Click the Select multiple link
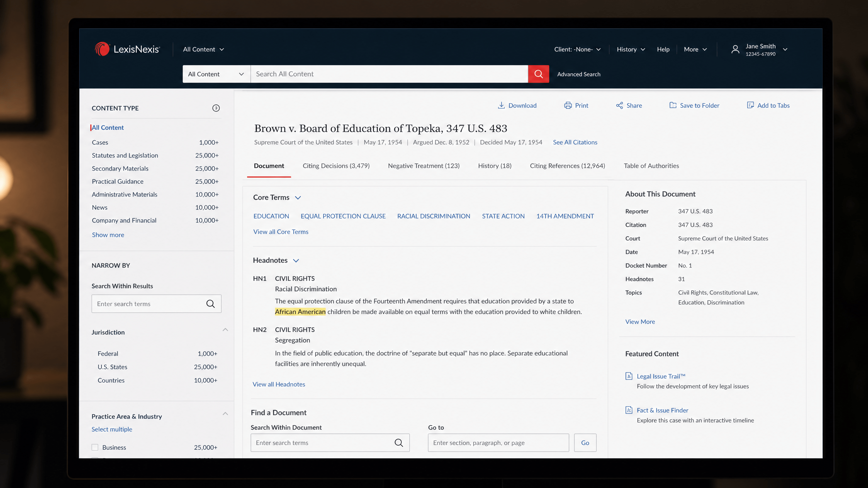Image resolution: width=868 pixels, height=488 pixels. point(112,429)
